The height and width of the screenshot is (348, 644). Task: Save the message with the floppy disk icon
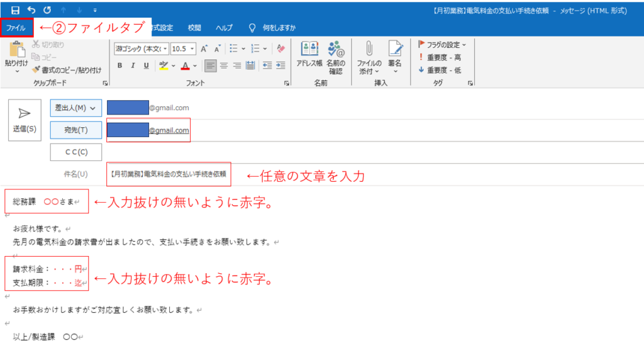[15, 10]
